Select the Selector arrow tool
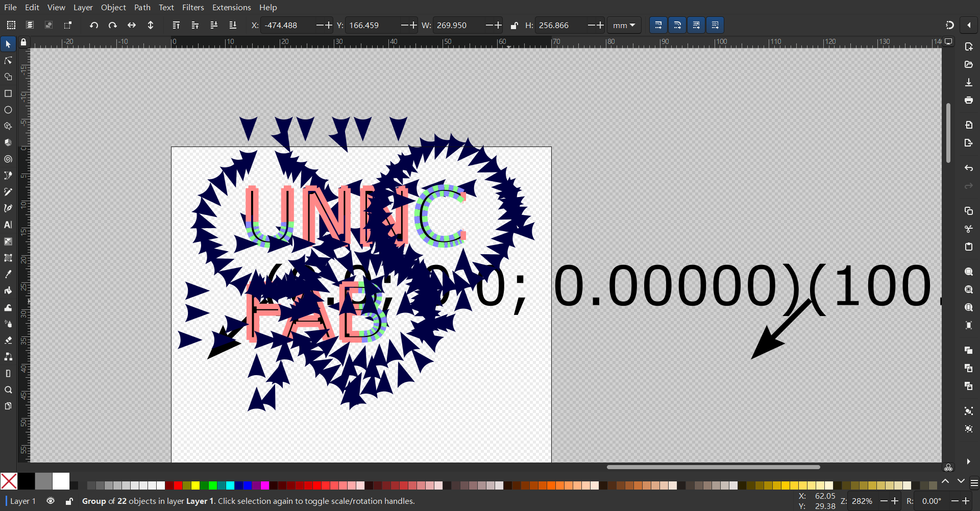 (x=8, y=44)
